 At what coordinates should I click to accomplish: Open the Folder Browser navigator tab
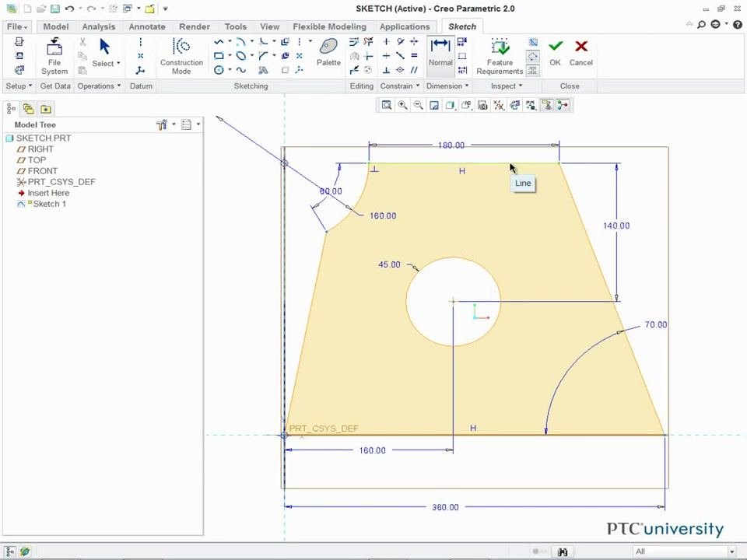point(28,109)
